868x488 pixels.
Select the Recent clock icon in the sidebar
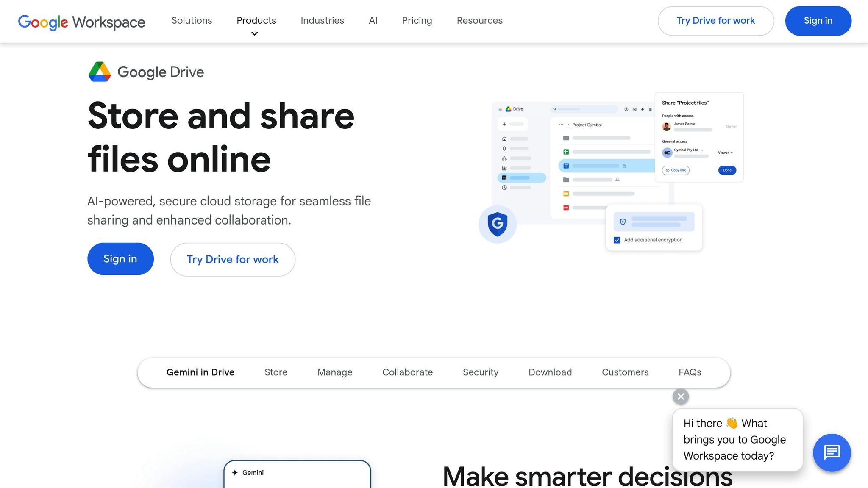[x=504, y=188]
